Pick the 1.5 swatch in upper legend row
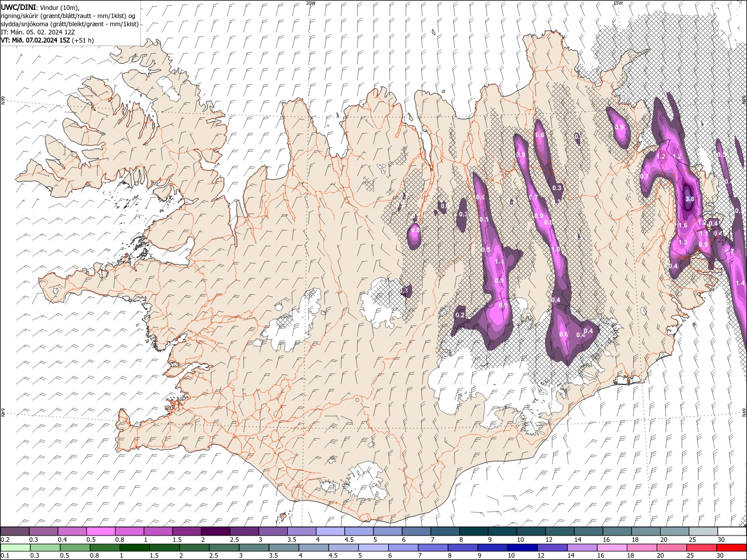The width and height of the screenshot is (747, 560). (x=186, y=531)
